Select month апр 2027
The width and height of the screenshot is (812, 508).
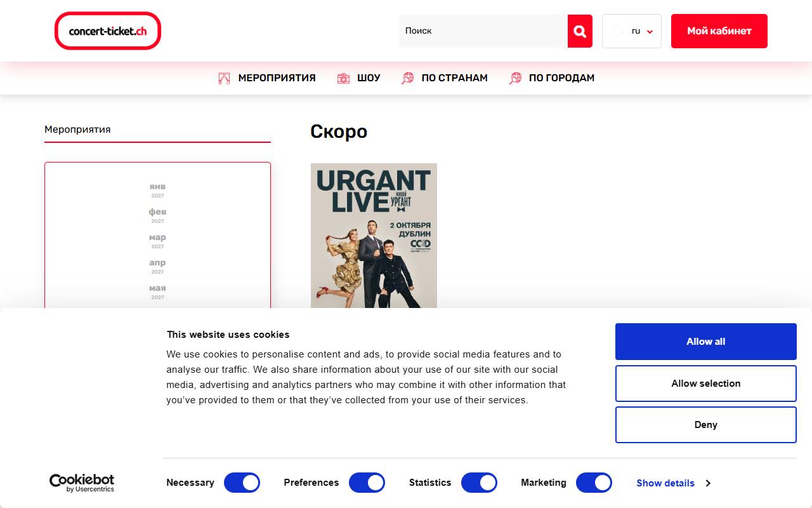coord(157,267)
